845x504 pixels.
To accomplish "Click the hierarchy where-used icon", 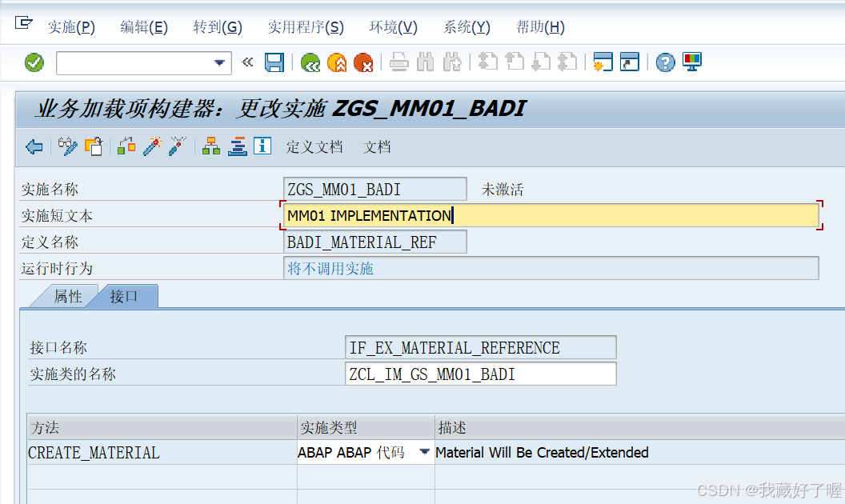I will 211,146.
